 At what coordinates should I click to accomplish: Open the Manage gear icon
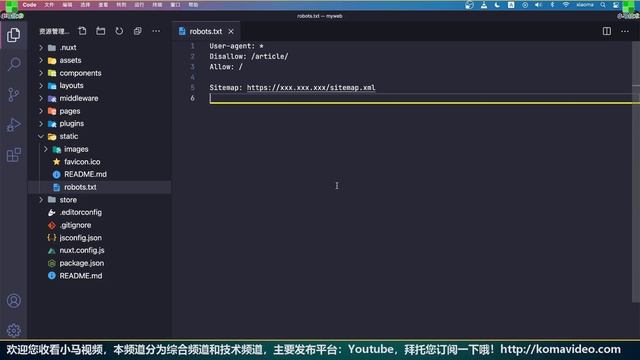point(13,330)
